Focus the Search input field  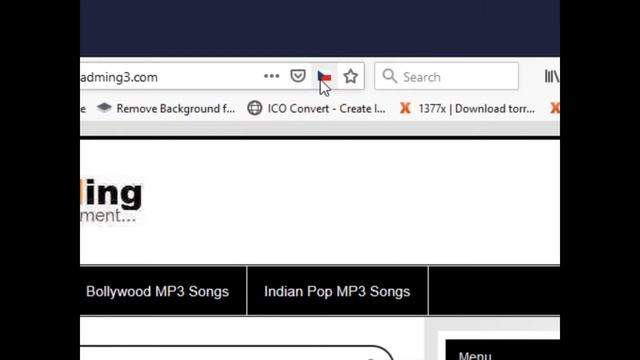[x=447, y=76]
